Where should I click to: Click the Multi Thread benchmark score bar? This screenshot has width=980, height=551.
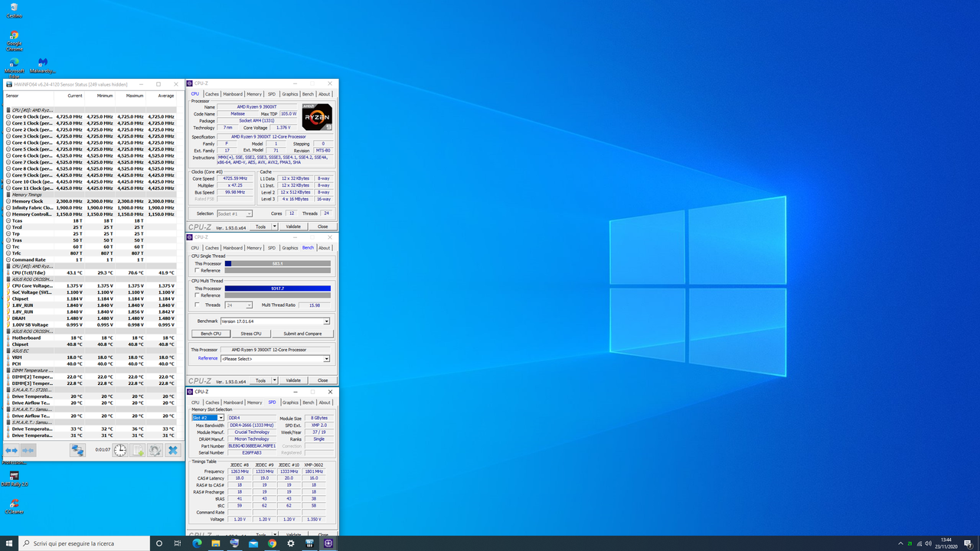[277, 289]
